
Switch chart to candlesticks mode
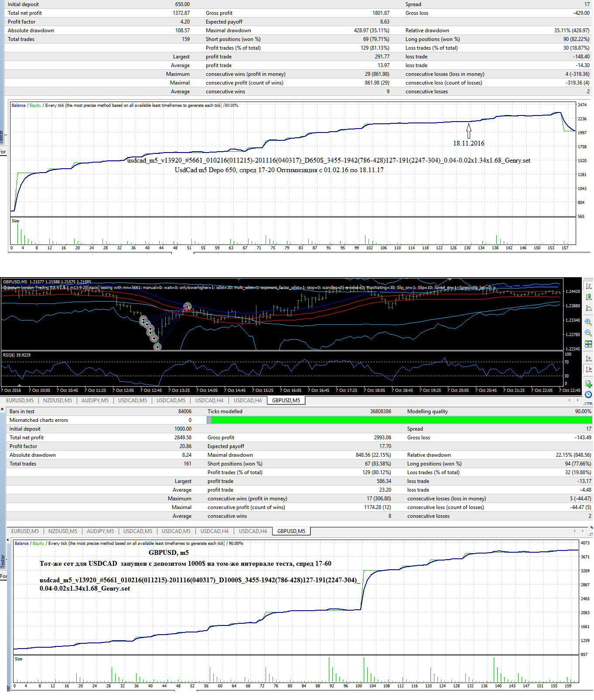click(588, 297)
